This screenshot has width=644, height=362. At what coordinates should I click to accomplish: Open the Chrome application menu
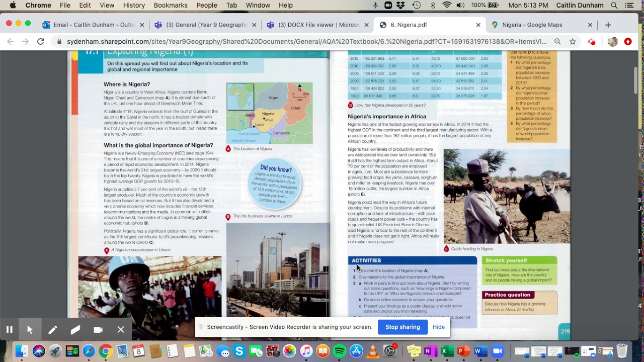click(38, 6)
